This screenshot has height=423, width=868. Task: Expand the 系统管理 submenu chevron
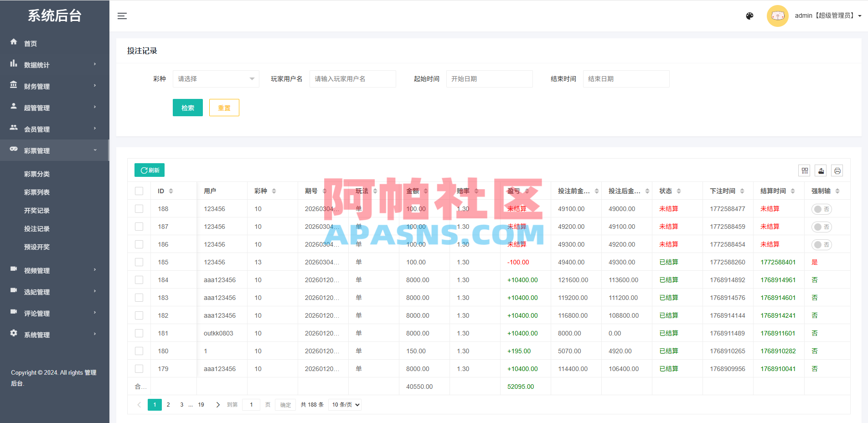pyautogui.click(x=95, y=334)
